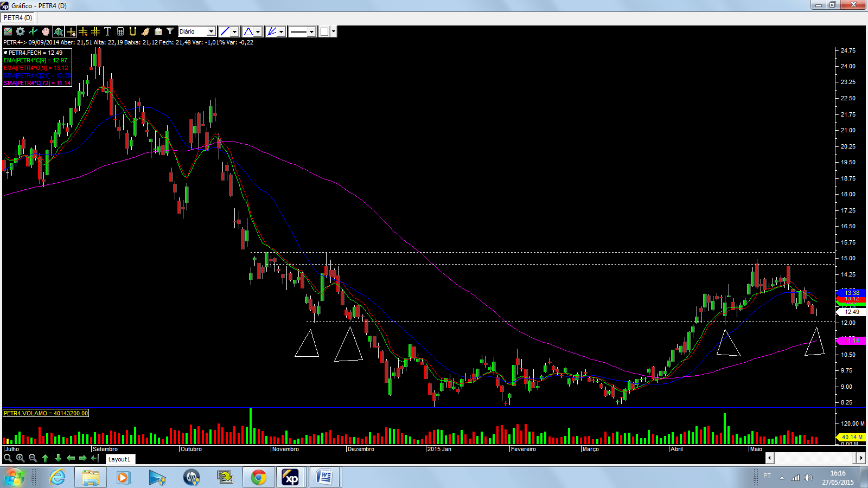Click the chart type icon in toolbar
This screenshot has height=488, width=868.
pyautogui.click(x=8, y=31)
